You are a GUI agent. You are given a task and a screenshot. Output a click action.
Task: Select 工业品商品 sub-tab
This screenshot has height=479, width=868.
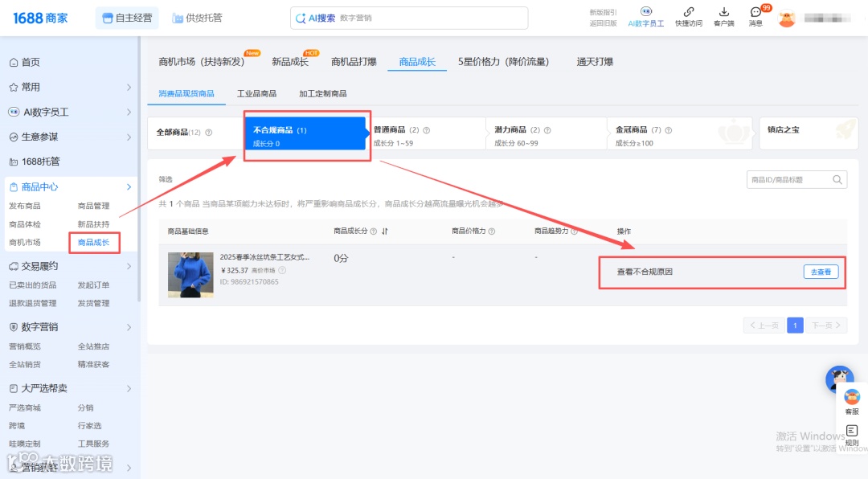[256, 93]
